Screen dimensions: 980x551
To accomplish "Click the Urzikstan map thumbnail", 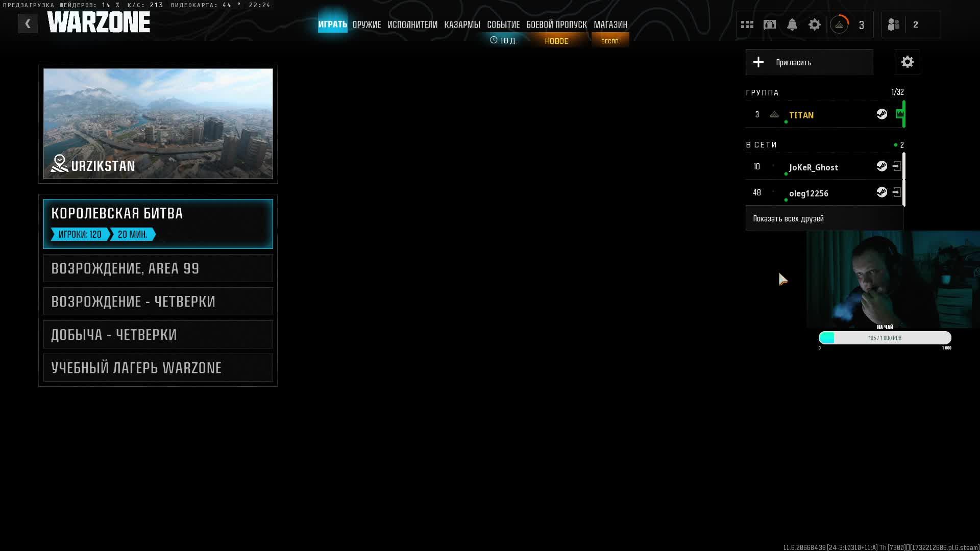I will [158, 123].
